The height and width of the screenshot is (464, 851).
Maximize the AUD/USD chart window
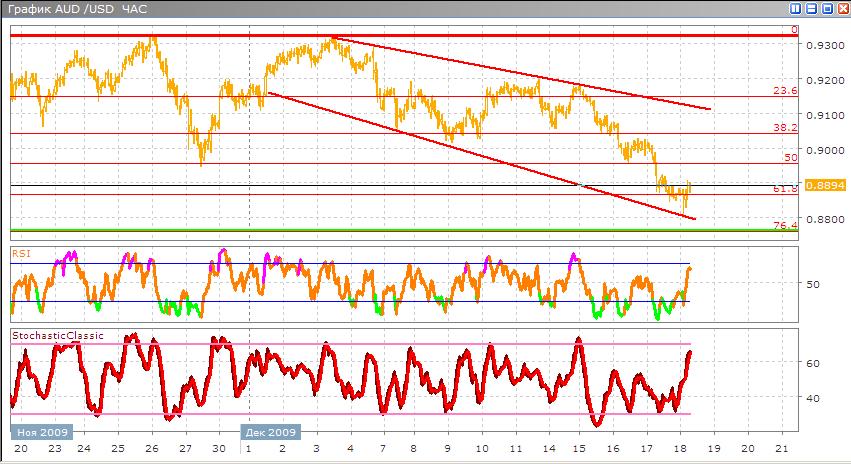pyautogui.click(x=826, y=8)
